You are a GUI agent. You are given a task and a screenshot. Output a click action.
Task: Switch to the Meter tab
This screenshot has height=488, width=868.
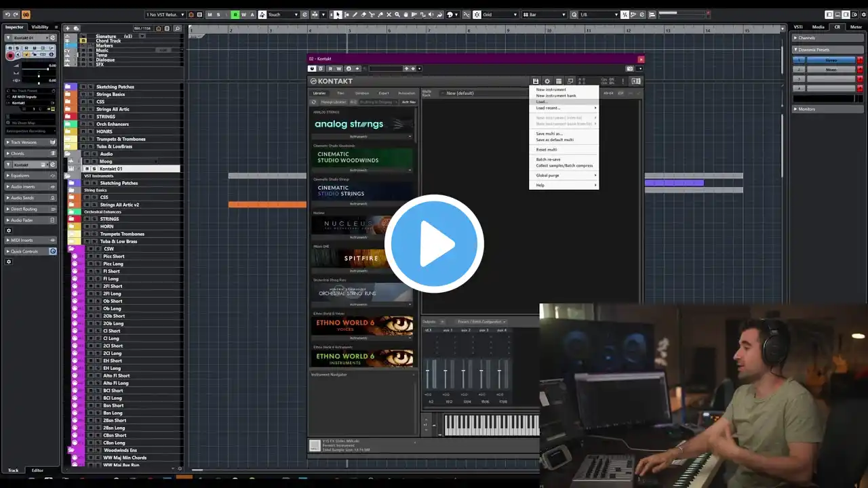point(856,27)
